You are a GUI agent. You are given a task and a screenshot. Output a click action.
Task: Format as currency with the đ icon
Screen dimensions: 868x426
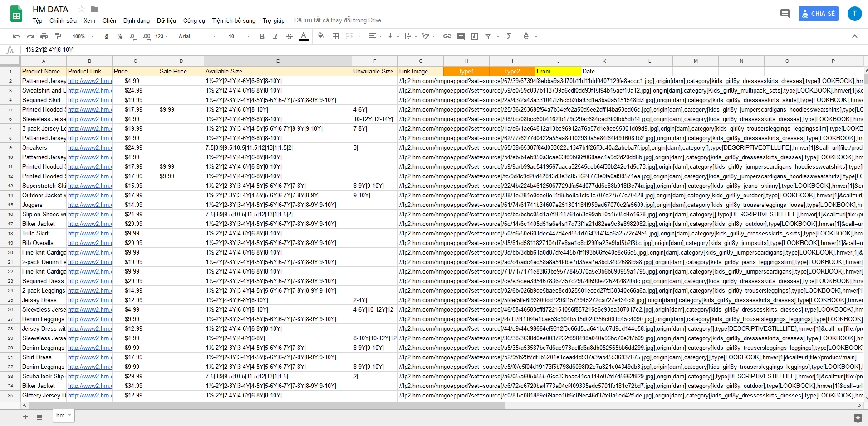106,36
